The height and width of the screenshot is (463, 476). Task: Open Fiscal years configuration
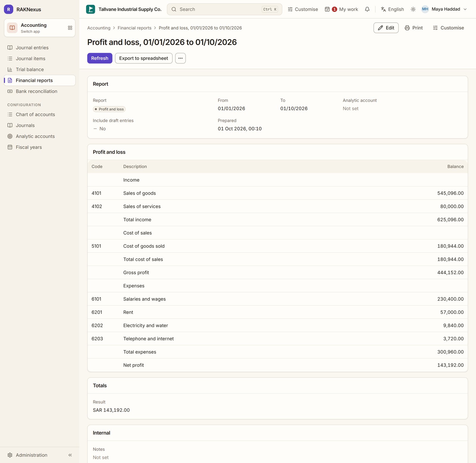(40, 147)
